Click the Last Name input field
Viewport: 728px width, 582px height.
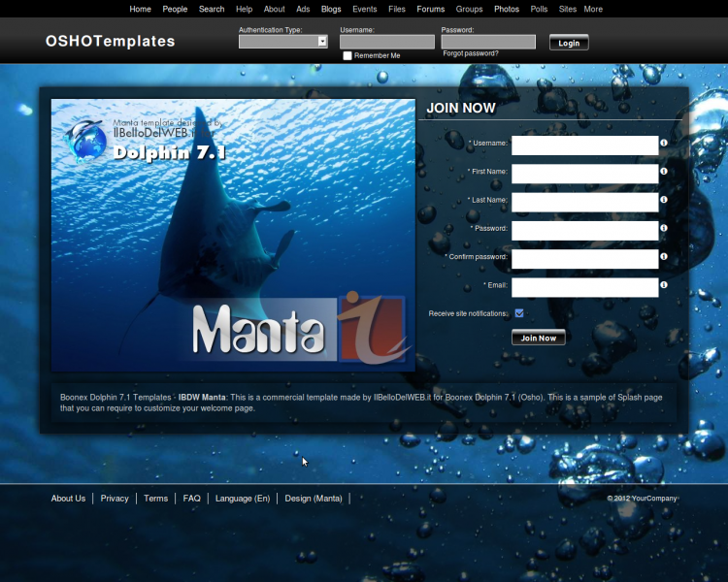(x=585, y=202)
